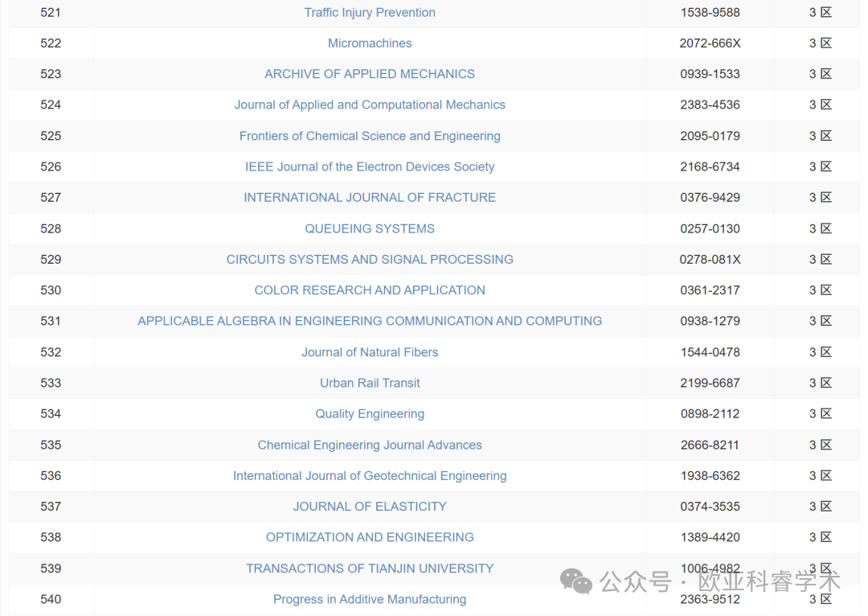Open Progress in Additive Manufacturing link
The width and height of the screenshot is (868, 616).
click(x=370, y=599)
